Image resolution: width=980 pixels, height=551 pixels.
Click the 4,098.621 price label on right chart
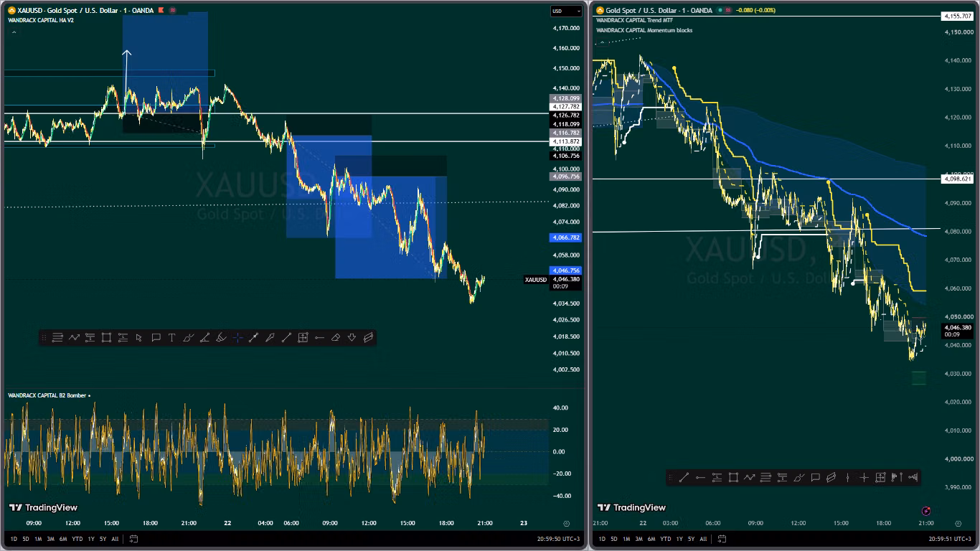click(958, 179)
